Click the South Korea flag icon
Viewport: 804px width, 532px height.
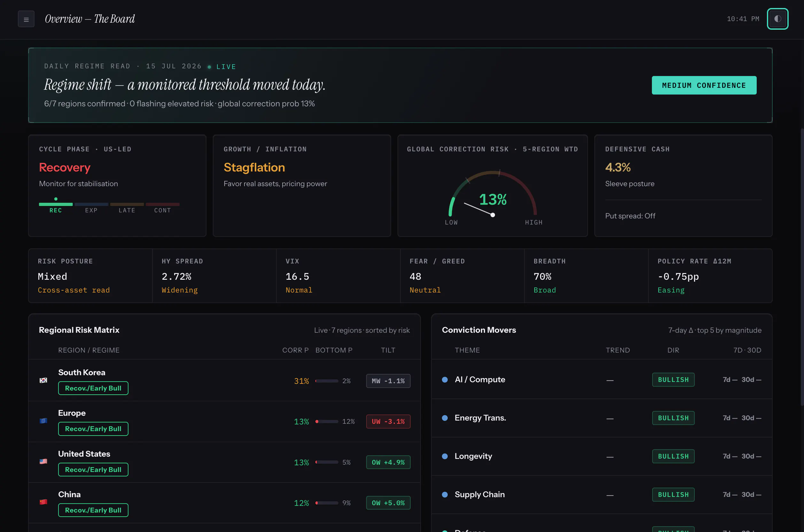(x=43, y=380)
